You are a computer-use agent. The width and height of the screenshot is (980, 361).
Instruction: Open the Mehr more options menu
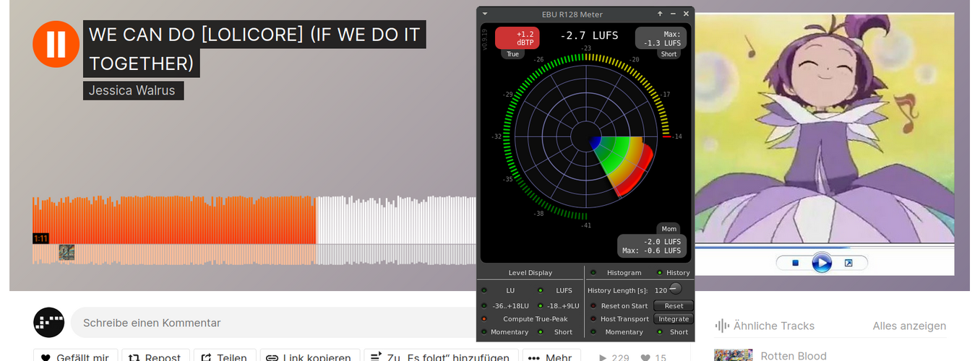tap(551, 357)
